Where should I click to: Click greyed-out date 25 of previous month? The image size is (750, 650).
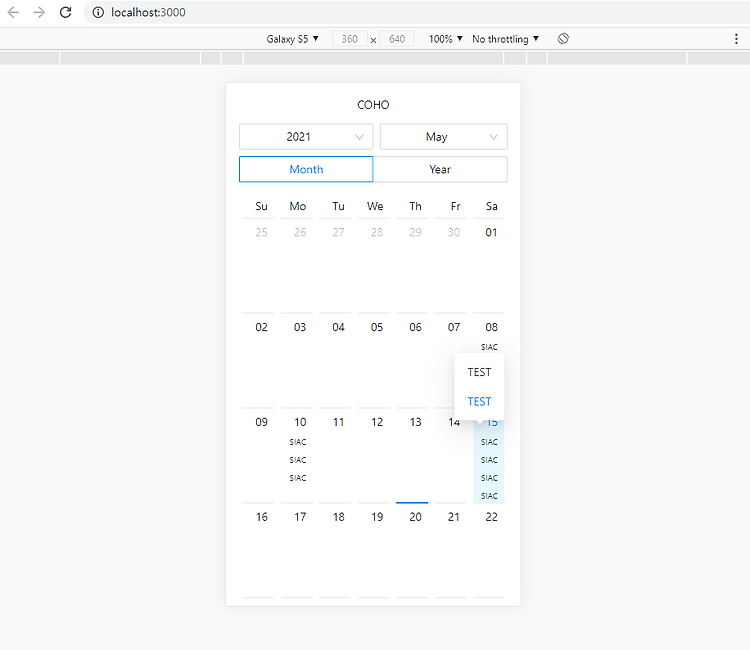pos(261,232)
